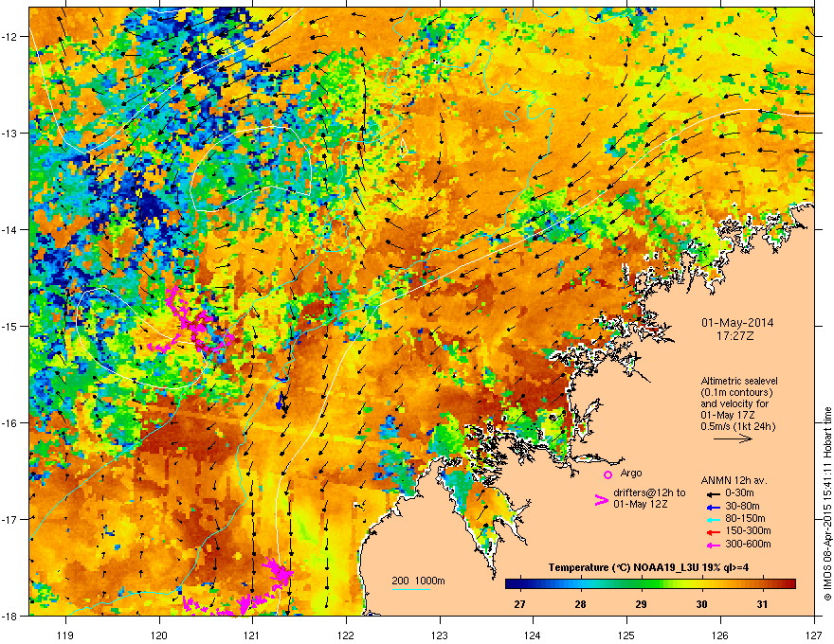This screenshot has height=644, width=834.
Task: Click longitude axis label 121
Action: 252,635
